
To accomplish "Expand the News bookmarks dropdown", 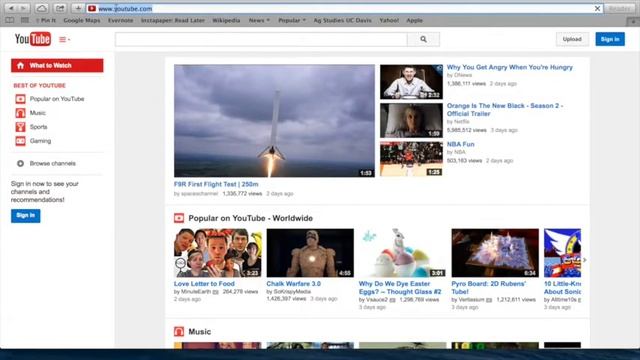I will 259,20.
